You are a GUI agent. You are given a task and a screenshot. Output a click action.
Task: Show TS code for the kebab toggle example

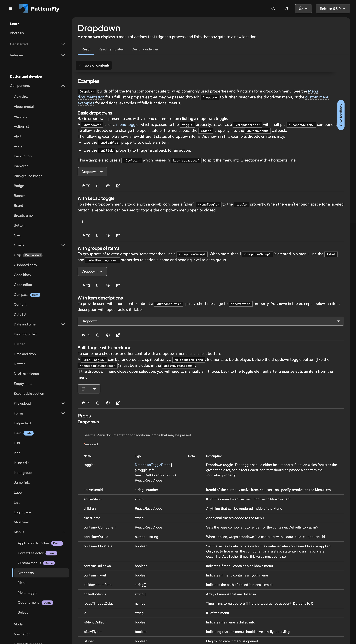click(x=86, y=235)
